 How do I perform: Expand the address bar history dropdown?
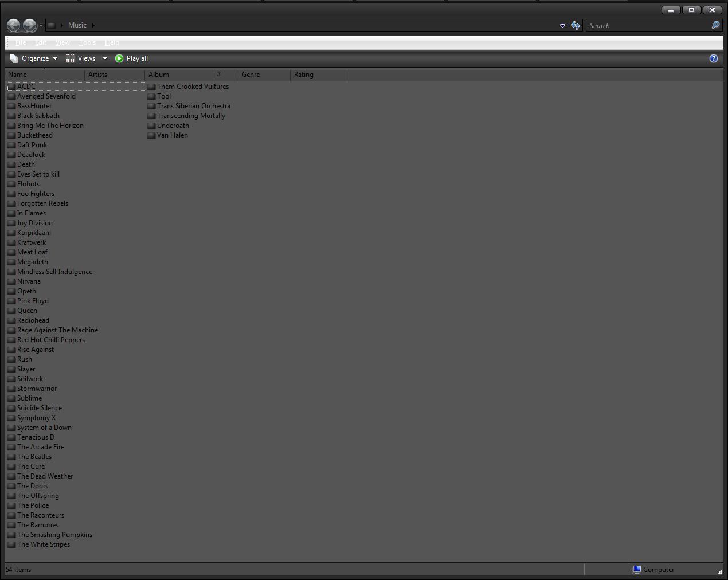tap(562, 26)
